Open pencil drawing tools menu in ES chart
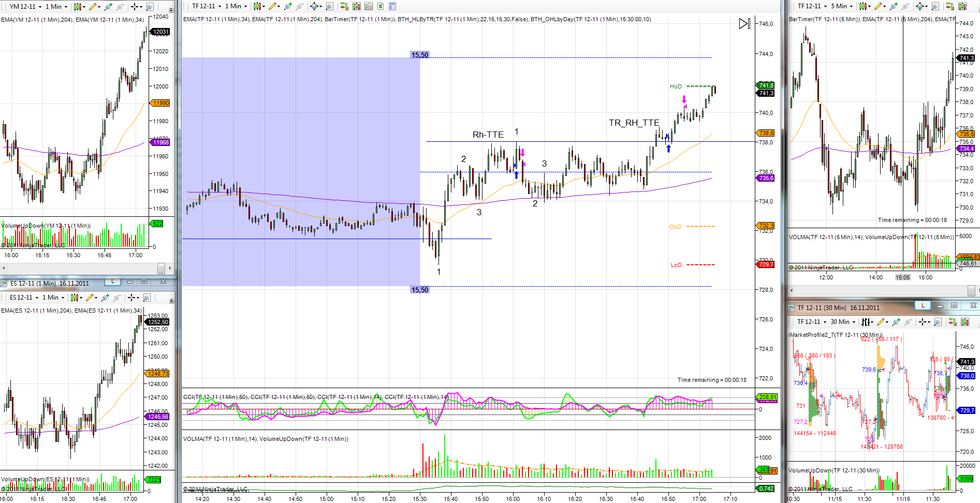 [92, 298]
